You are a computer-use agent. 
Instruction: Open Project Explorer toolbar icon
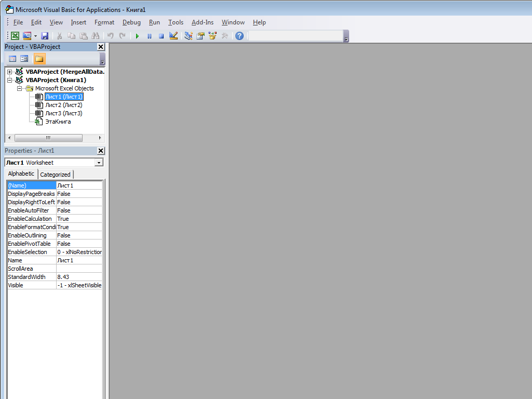[188, 36]
